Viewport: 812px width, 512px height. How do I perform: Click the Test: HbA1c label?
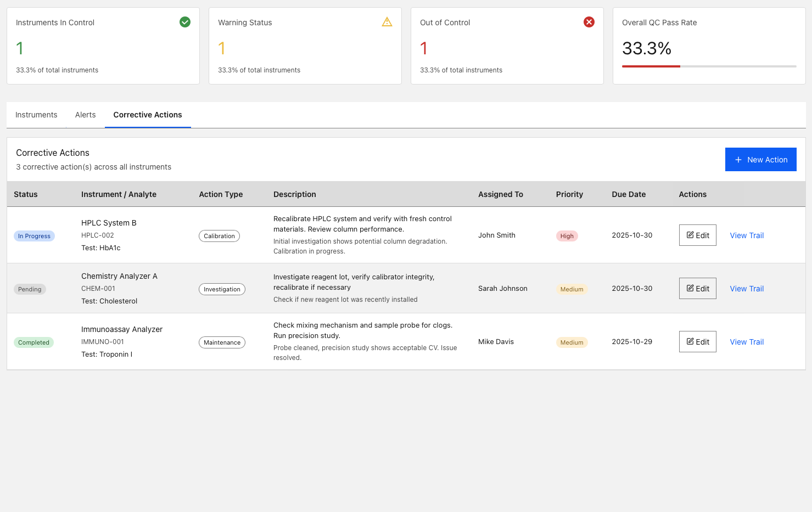[x=101, y=248]
